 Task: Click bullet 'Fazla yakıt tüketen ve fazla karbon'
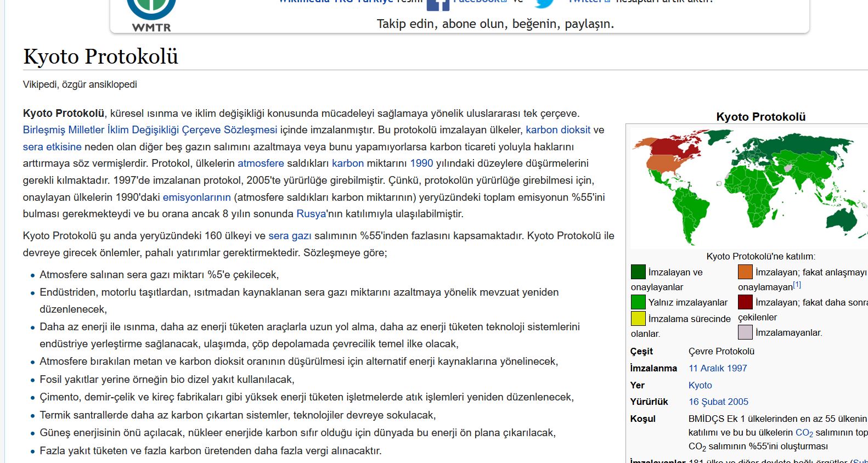[x=211, y=451]
